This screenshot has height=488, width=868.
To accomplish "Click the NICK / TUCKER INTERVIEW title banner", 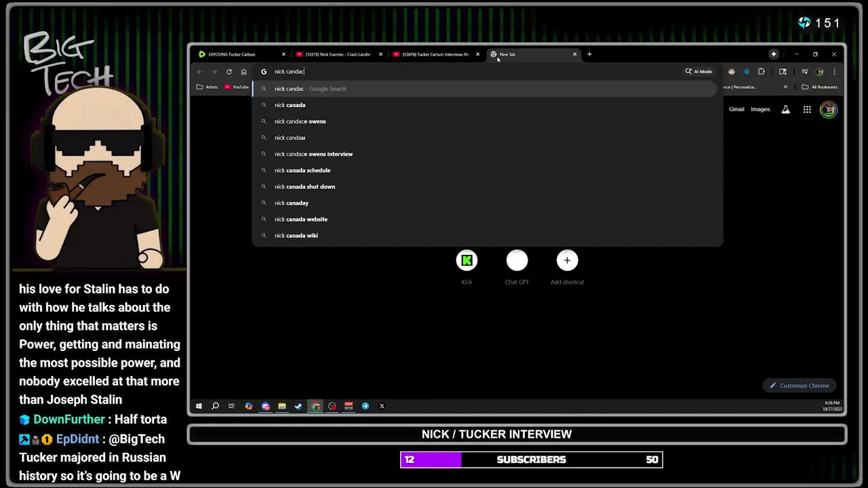I will [517, 434].
